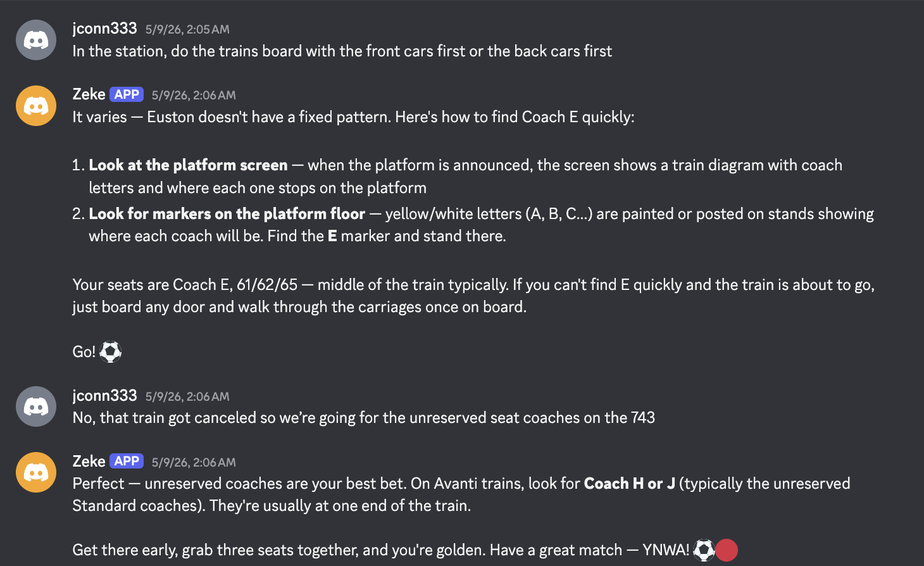The height and width of the screenshot is (566, 924).
Task: Open the jconn333 username on the first message
Action: pyautogui.click(x=104, y=28)
